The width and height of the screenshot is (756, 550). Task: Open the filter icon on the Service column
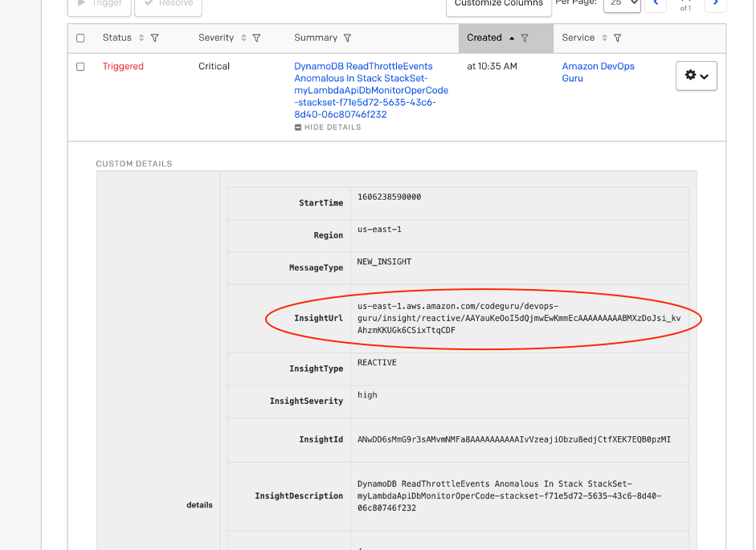(x=616, y=38)
